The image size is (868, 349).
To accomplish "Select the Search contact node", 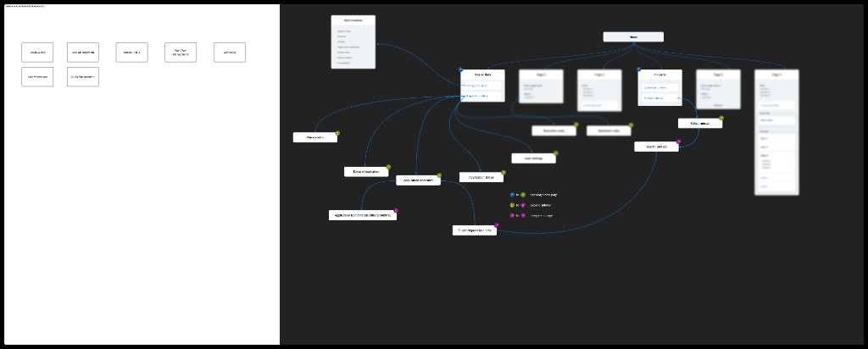I will point(657,147).
